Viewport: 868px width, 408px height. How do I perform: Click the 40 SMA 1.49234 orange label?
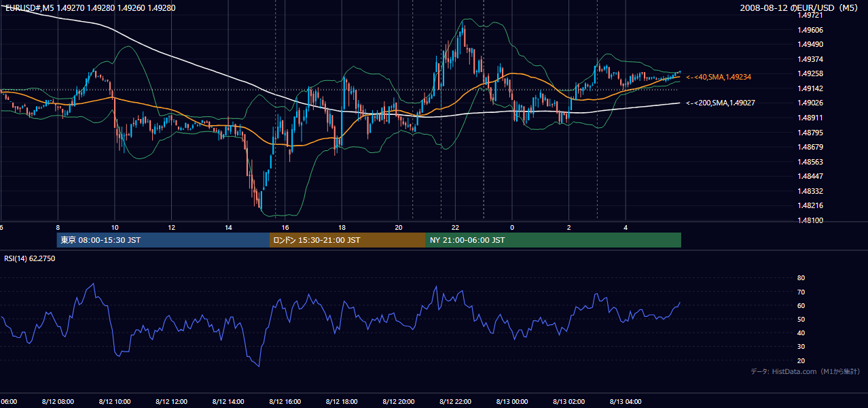719,78
